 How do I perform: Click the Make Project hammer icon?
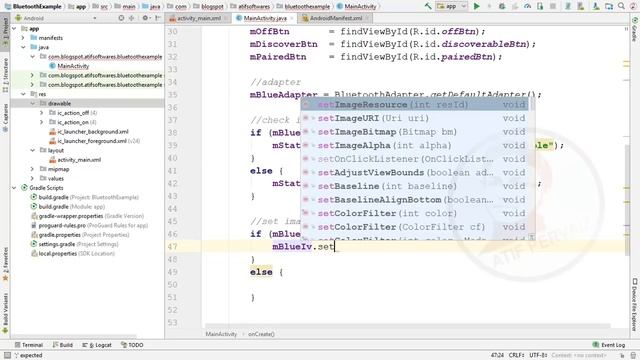tap(428, 6)
